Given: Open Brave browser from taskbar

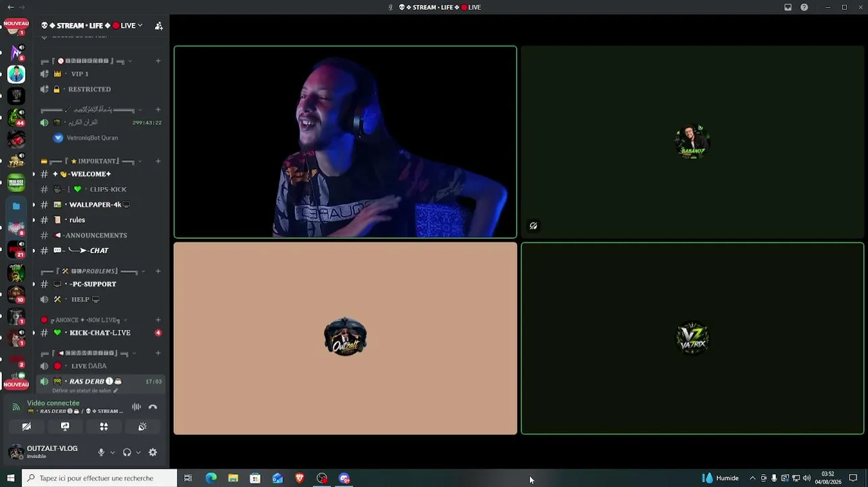Looking at the screenshot, I should pos(300,478).
